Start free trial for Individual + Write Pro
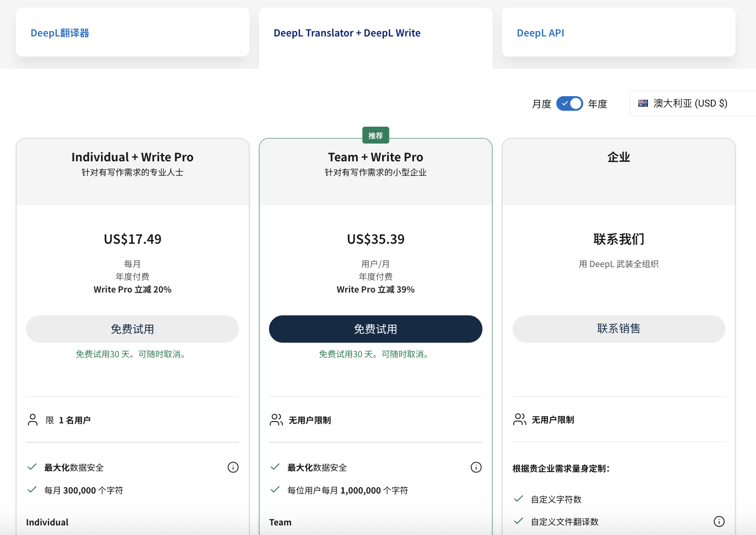Viewport: 756px width, 535px height. 132,329
